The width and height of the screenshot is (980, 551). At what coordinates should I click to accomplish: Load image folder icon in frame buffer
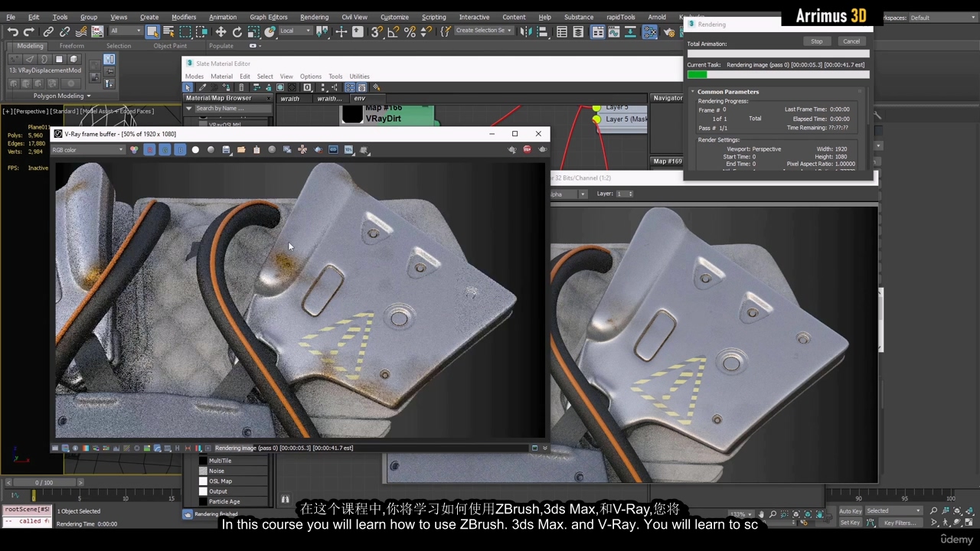(241, 149)
